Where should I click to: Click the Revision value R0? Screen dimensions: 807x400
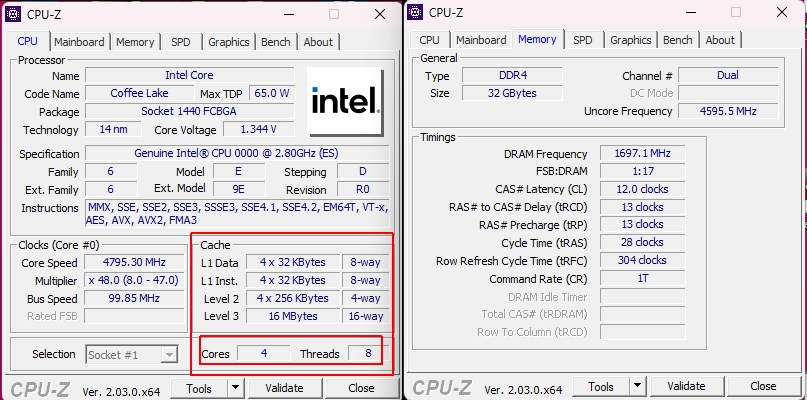click(x=363, y=189)
